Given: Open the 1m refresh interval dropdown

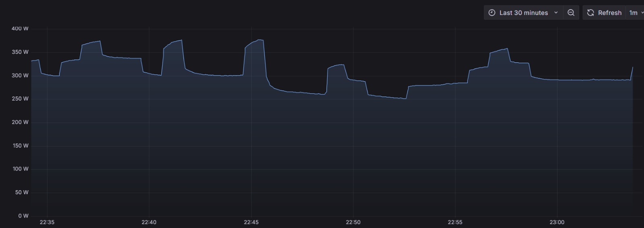Looking at the screenshot, I should point(636,13).
